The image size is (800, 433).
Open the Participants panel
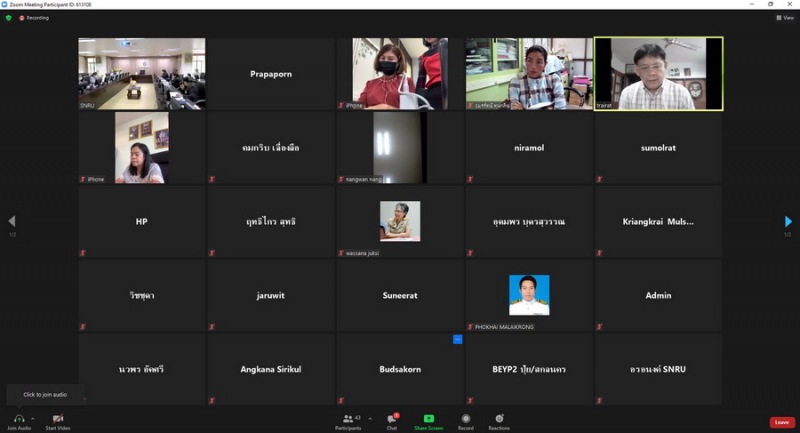tap(348, 418)
